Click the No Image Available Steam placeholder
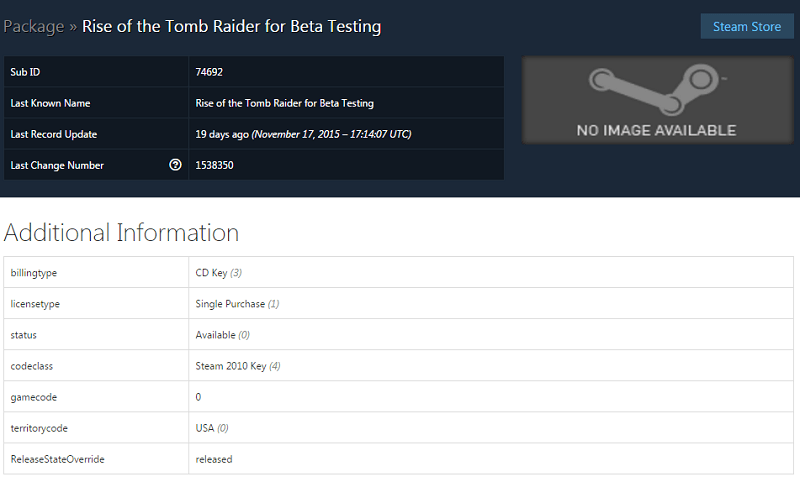 (655, 99)
